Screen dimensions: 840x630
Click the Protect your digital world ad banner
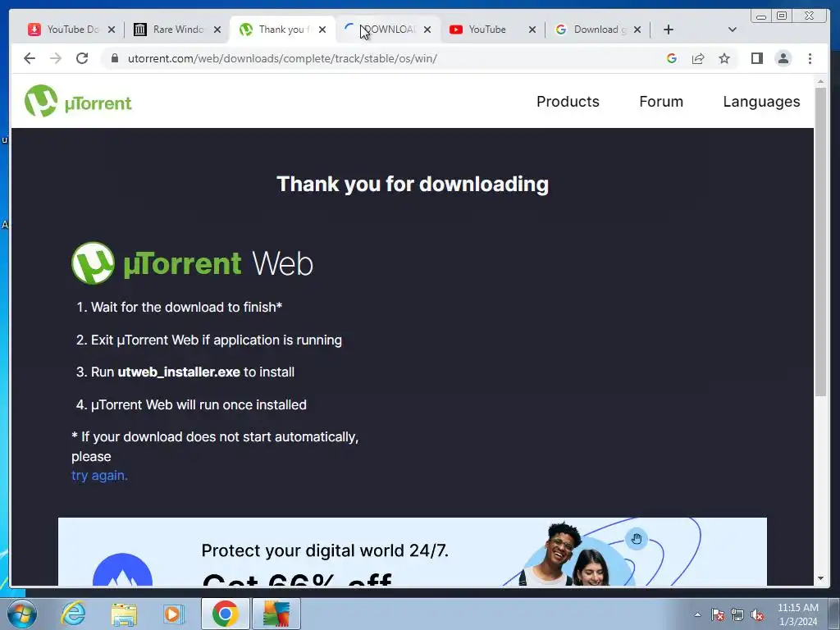[x=412, y=551]
